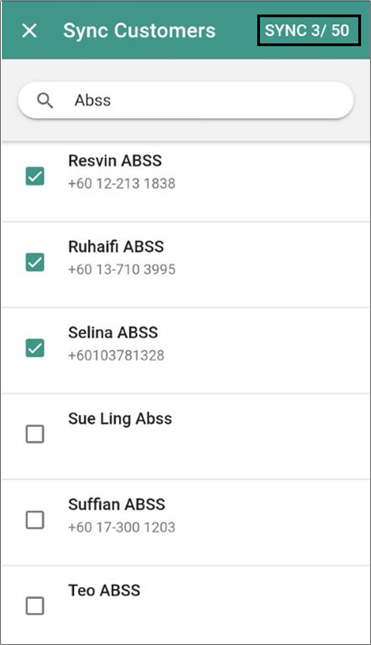
Task: Check the Teo ABSS checkbox
Action: [x=35, y=606]
